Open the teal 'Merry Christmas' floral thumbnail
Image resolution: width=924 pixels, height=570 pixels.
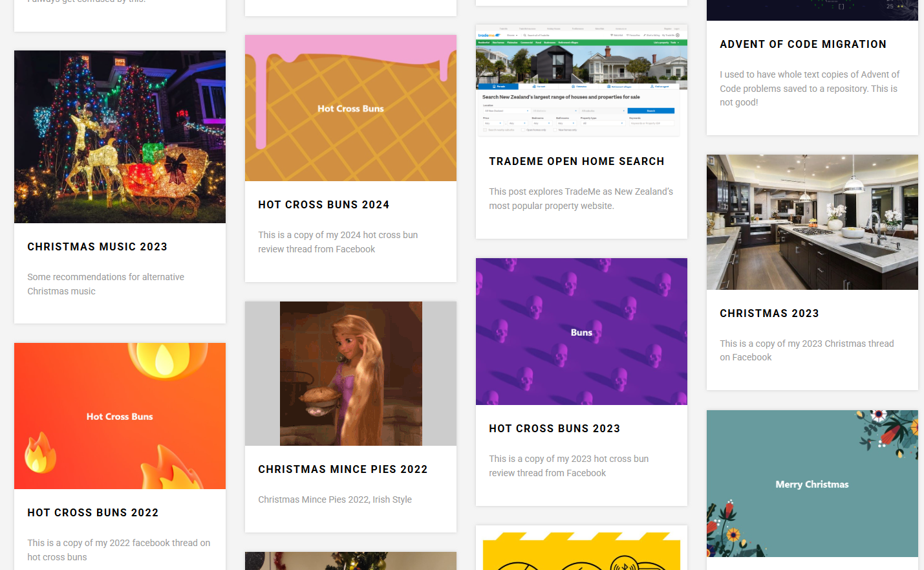pos(812,483)
